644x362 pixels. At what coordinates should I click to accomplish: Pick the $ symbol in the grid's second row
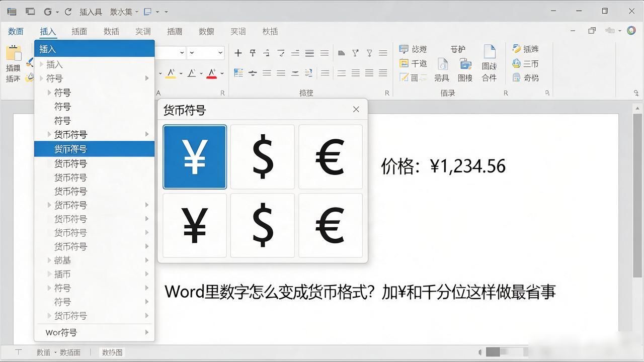tap(262, 225)
